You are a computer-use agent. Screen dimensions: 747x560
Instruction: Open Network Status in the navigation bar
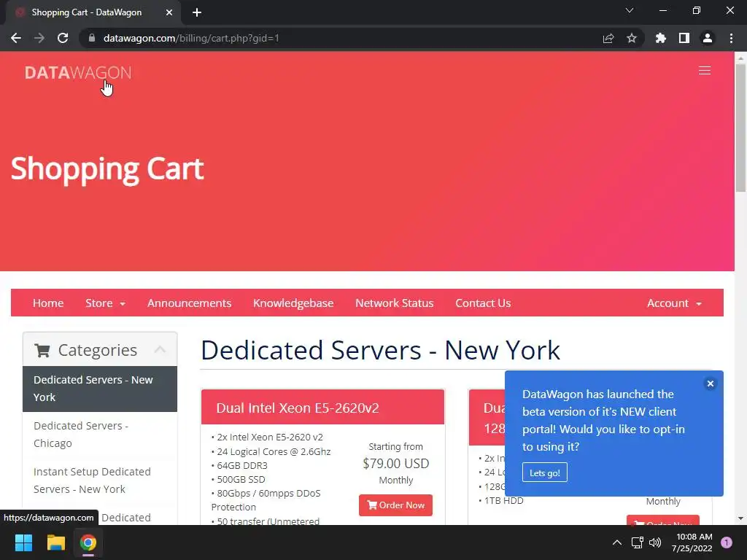coord(395,303)
